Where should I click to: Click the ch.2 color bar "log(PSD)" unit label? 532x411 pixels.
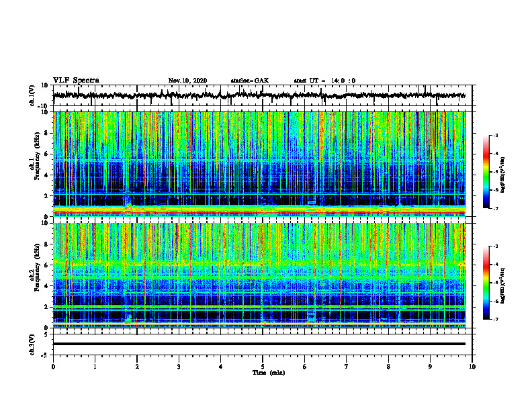(502, 285)
